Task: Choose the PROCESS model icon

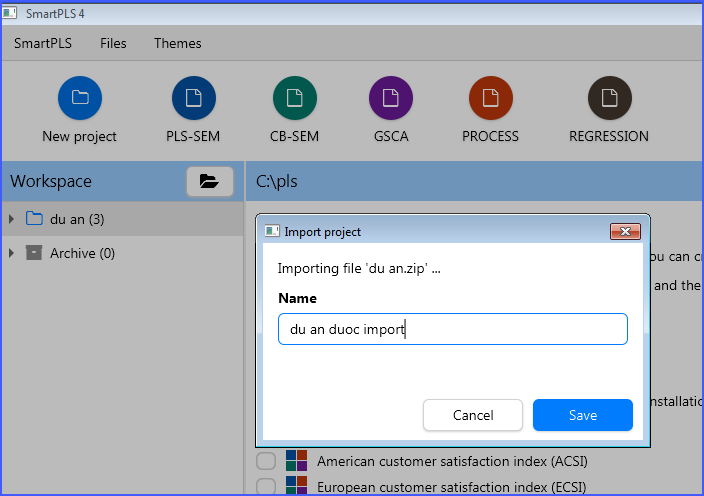Action: pos(490,98)
